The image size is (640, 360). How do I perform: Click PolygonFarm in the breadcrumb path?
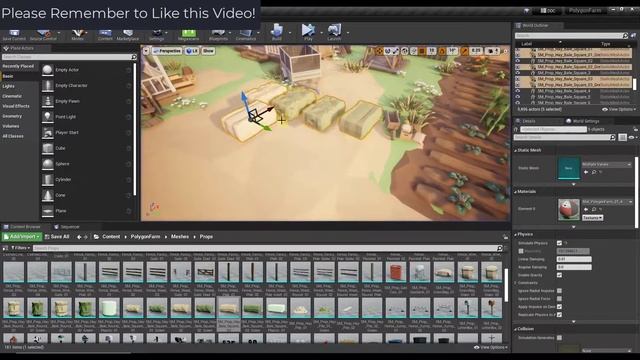pyautogui.click(x=145, y=237)
